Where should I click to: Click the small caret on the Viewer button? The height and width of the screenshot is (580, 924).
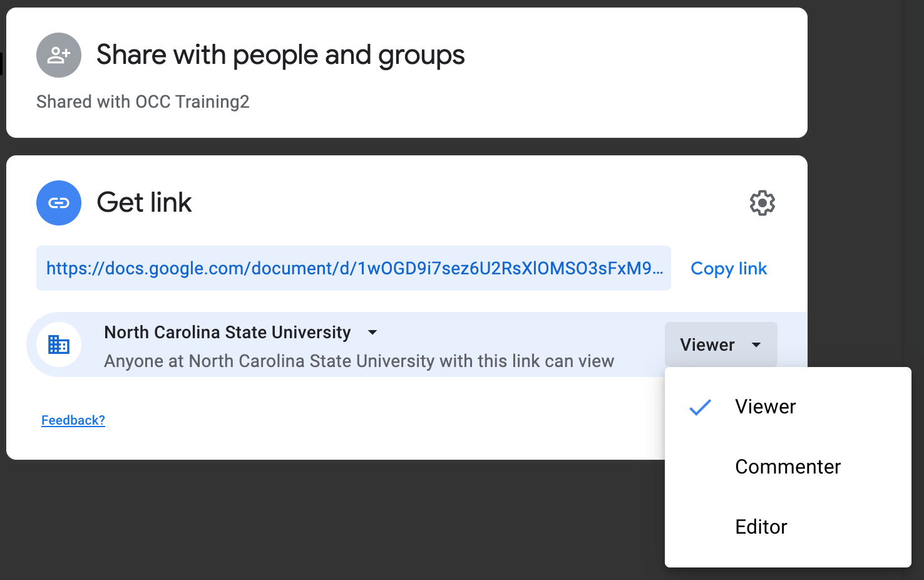(x=756, y=345)
